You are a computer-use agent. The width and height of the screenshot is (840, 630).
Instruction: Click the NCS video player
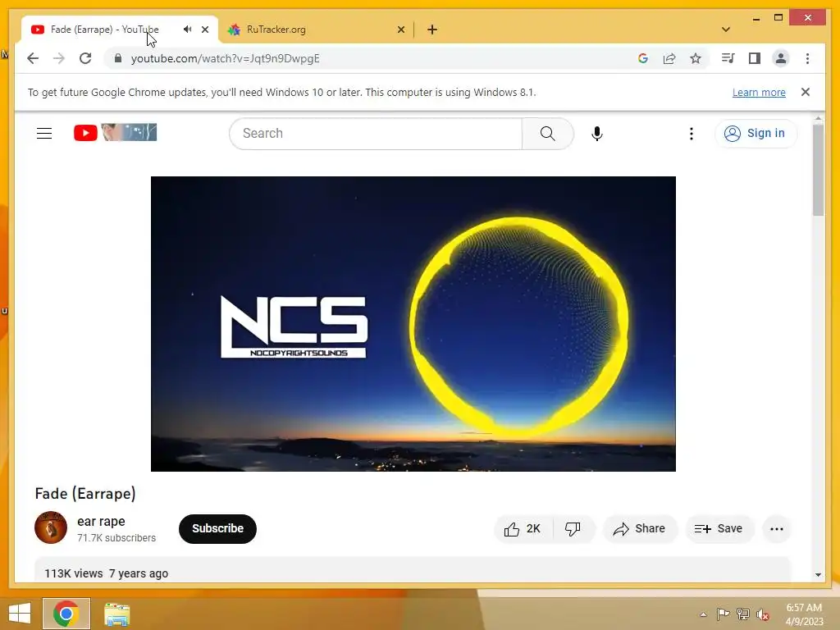point(413,323)
